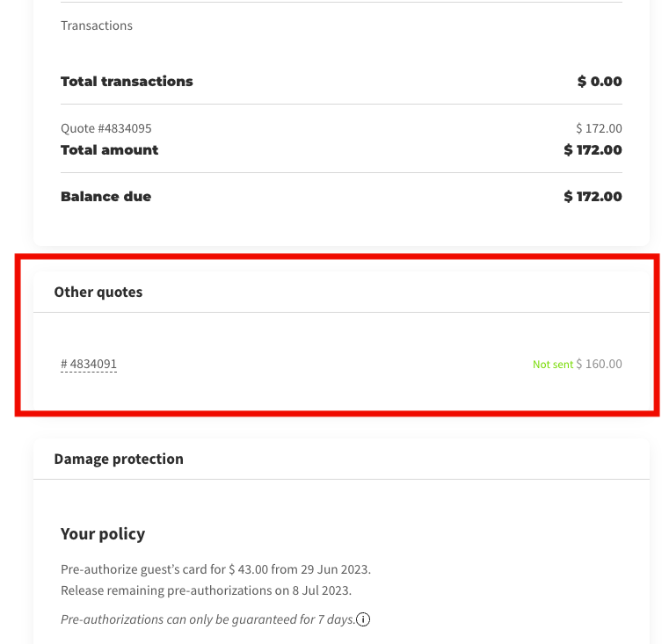Click the Release remaining pre-authorizations sentence
Screen dimensions: 669x644
tap(206, 590)
